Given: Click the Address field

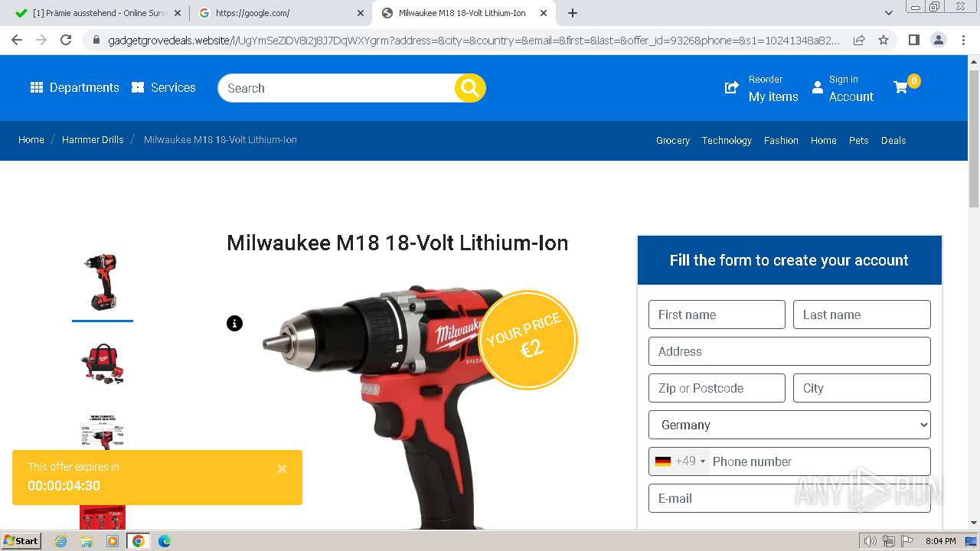Looking at the screenshot, I should tap(789, 351).
